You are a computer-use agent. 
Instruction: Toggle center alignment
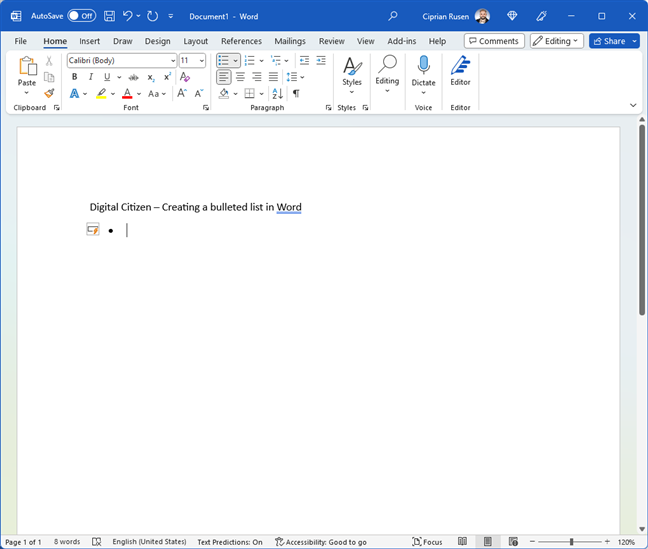tap(240, 77)
